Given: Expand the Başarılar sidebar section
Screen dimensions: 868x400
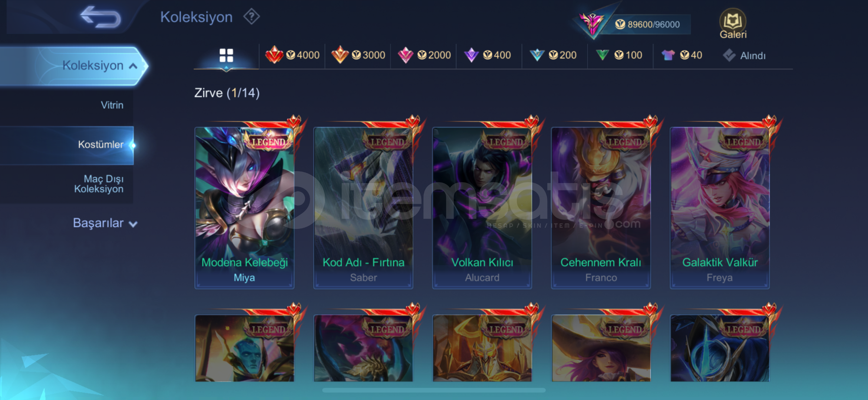Looking at the screenshot, I should point(105,223).
